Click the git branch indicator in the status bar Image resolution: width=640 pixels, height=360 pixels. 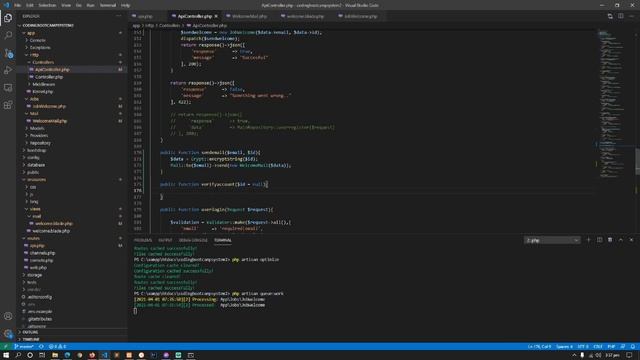point(24,347)
